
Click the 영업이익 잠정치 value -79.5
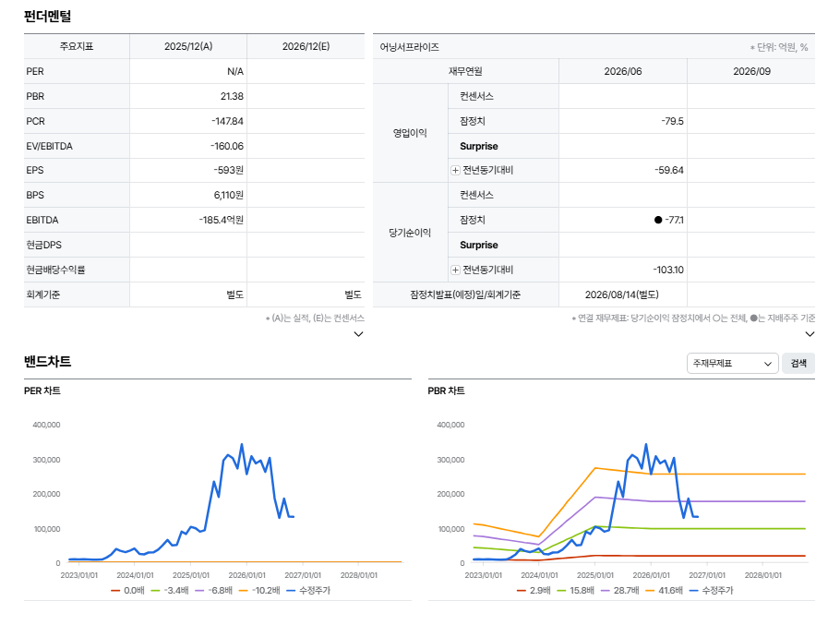tap(672, 121)
